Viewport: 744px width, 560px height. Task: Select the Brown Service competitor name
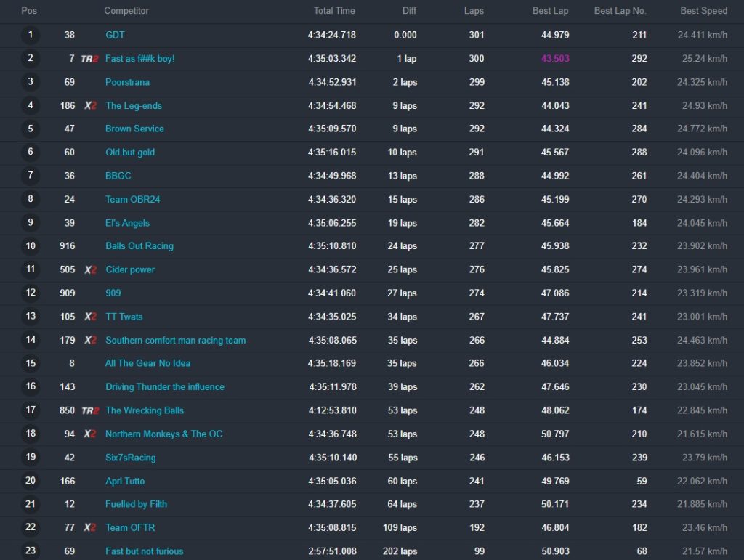click(x=134, y=129)
